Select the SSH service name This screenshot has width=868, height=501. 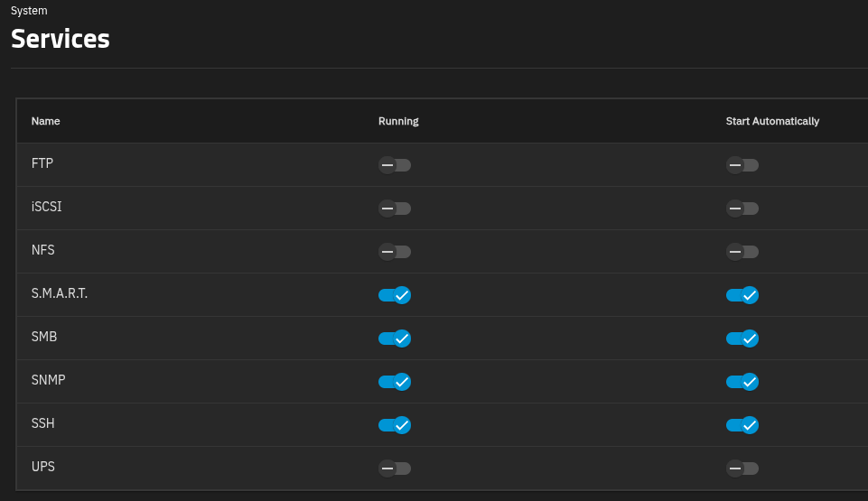point(42,423)
